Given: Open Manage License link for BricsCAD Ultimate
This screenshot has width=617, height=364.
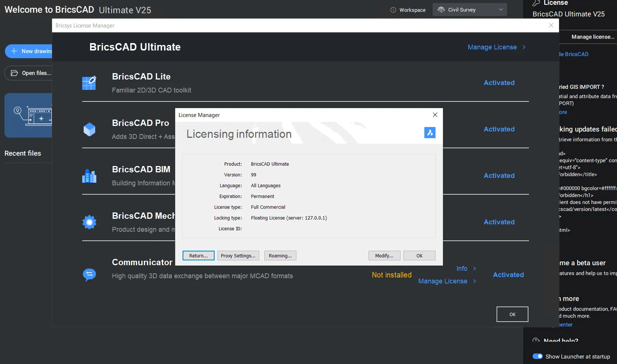Looking at the screenshot, I should [492, 47].
